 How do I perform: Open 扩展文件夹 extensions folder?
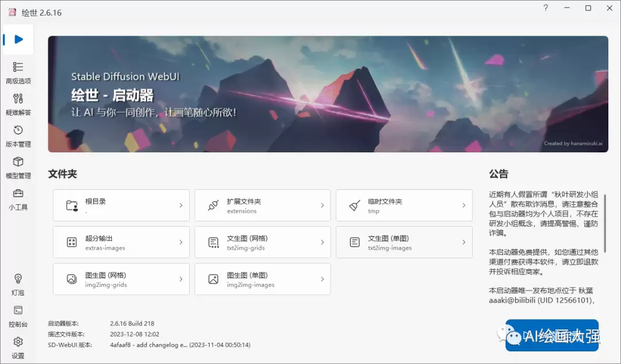tap(262, 205)
